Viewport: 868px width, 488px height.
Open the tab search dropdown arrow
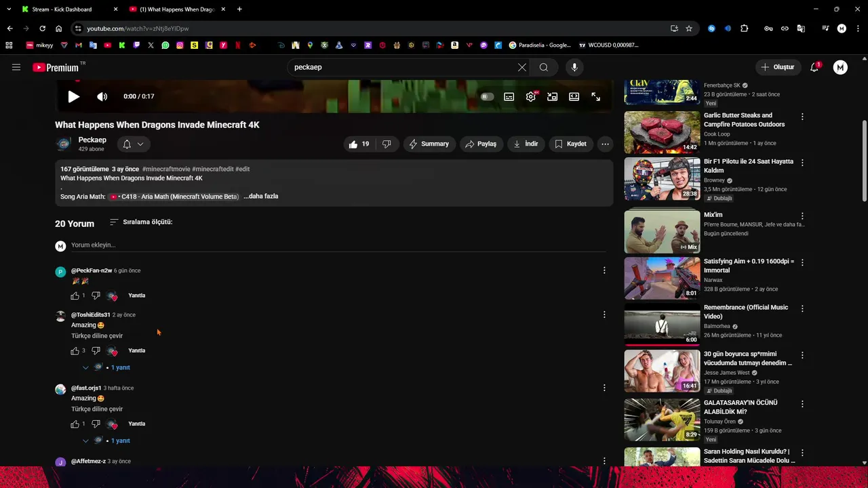pyautogui.click(x=9, y=9)
